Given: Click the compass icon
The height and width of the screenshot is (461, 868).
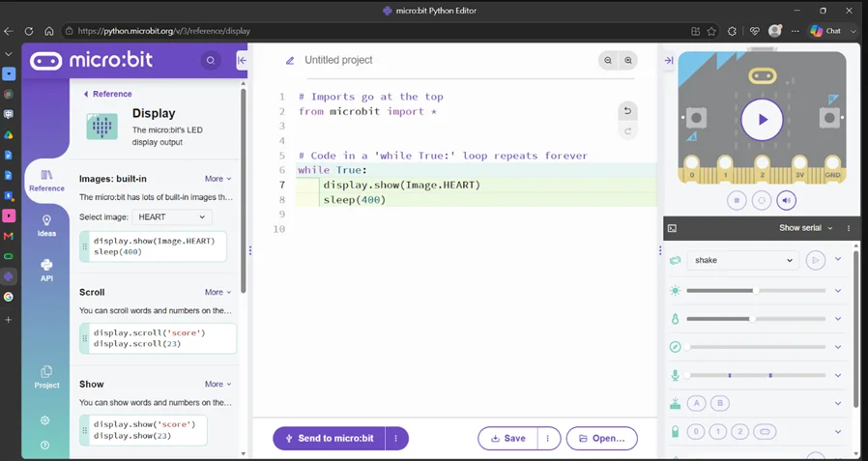Looking at the screenshot, I should [675, 347].
